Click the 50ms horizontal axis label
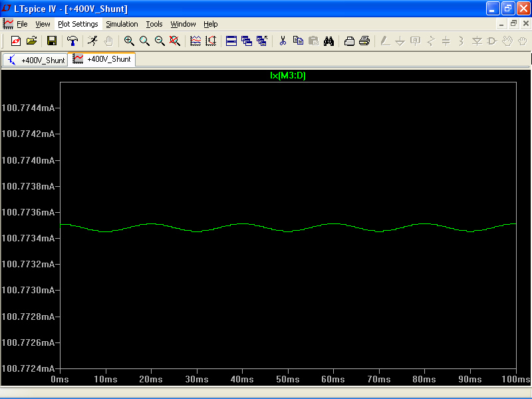The width and height of the screenshot is (532, 399). pyautogui.click(x=288, y=379)
